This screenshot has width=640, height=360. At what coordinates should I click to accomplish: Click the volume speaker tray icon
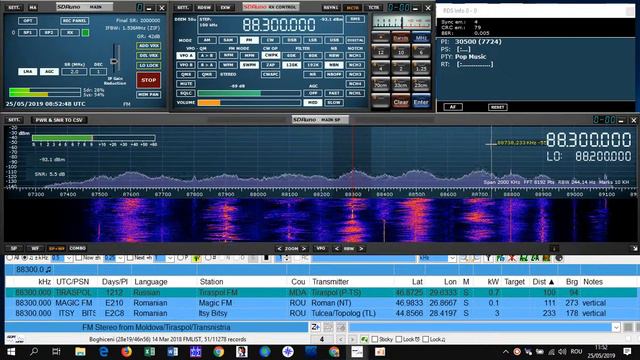click(562, 351)
